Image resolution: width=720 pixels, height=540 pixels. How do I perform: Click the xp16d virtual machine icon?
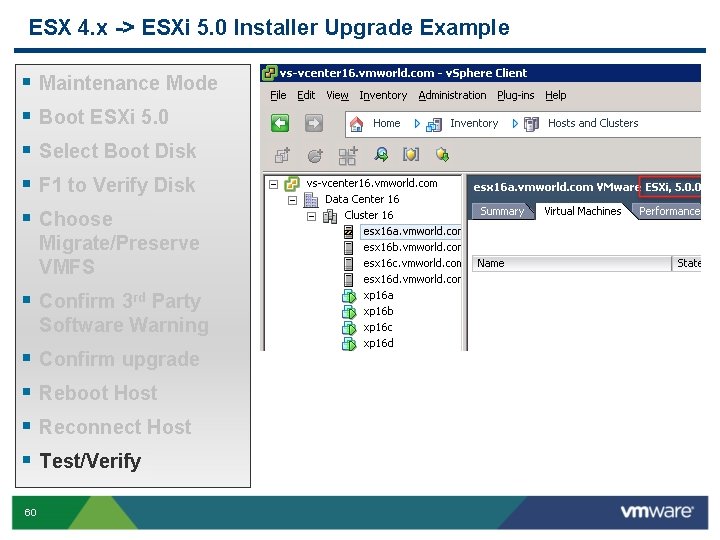[x=349, y=343]
